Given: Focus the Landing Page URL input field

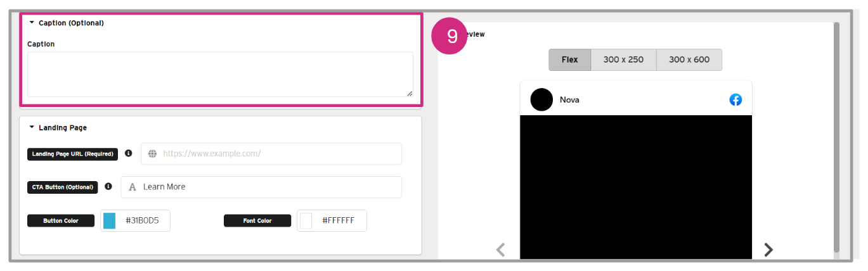Looking at the screenshot, I should coord(271,154).
